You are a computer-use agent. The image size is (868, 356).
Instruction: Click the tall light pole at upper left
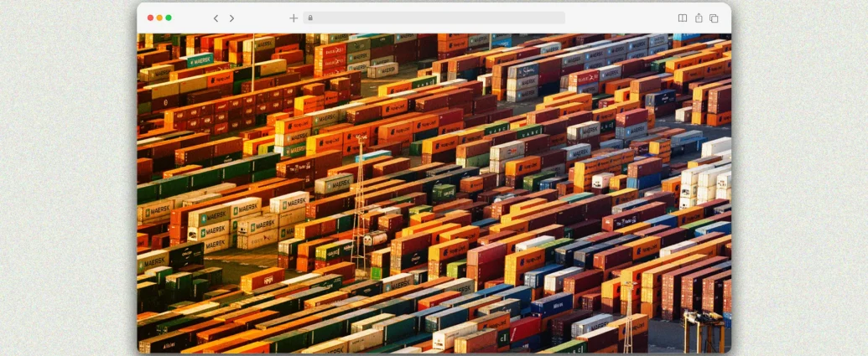point(252,63)
